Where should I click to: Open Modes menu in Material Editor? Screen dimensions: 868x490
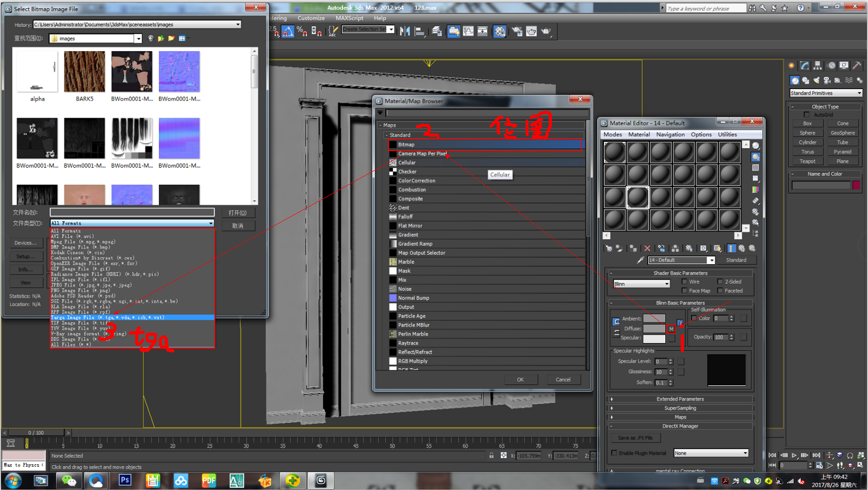pyautogui.click(x=612, y=135)
